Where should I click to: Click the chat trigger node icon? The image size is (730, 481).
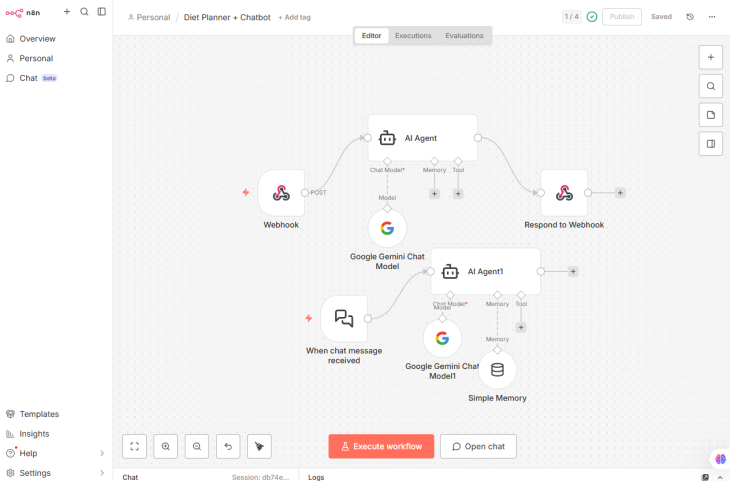pyautogui.click(x=344, y=318)
